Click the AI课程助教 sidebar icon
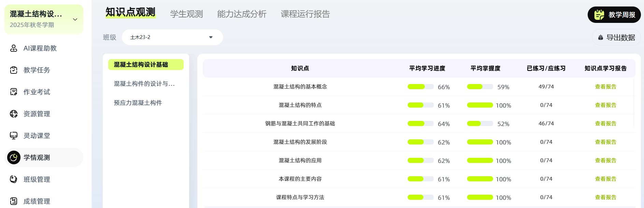644x208 pixels. pos(14,48)
